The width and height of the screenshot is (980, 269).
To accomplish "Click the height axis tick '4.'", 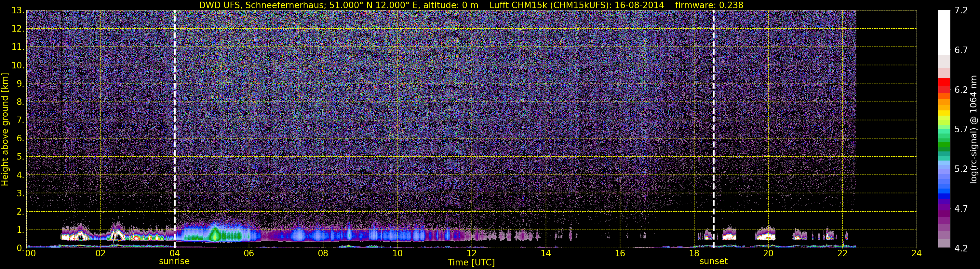I will tap(20, 175).
